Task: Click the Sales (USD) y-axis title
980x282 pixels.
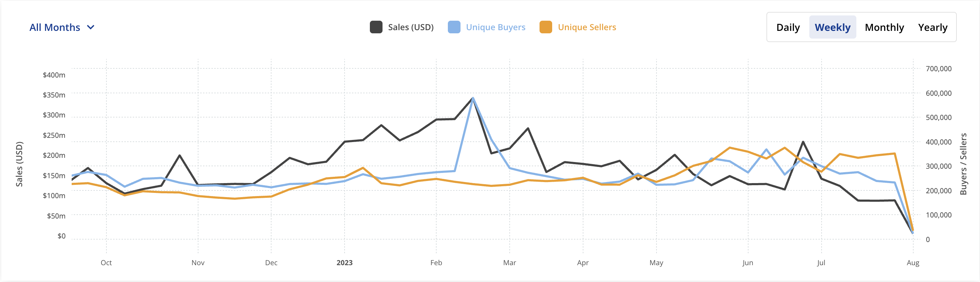Action: click(19, 164)
